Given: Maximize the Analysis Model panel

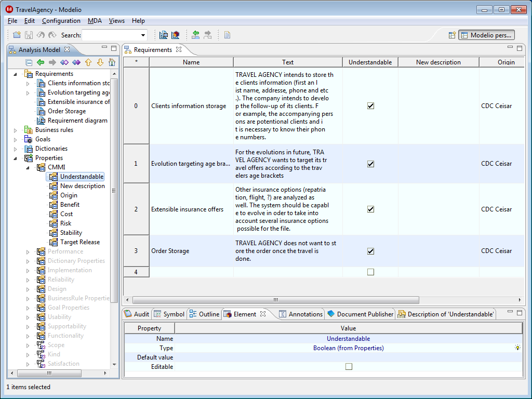Looking at the screenshot, I should (x=114, y=48).
